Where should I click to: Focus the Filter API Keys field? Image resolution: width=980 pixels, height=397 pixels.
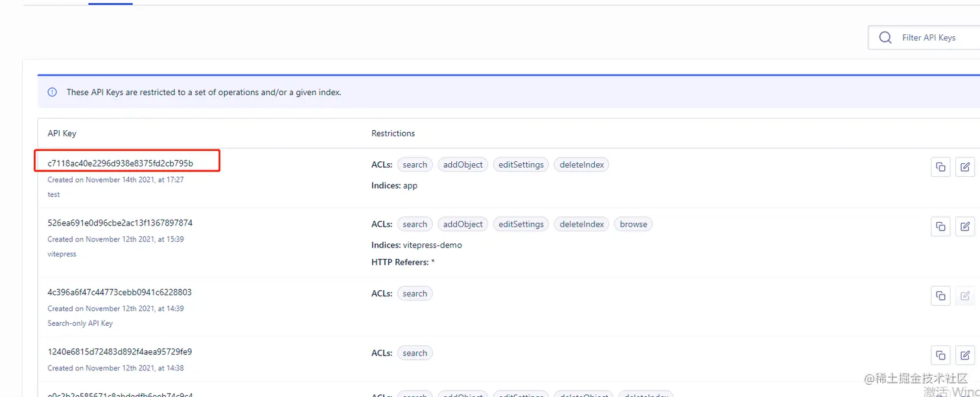click(924, 38)
